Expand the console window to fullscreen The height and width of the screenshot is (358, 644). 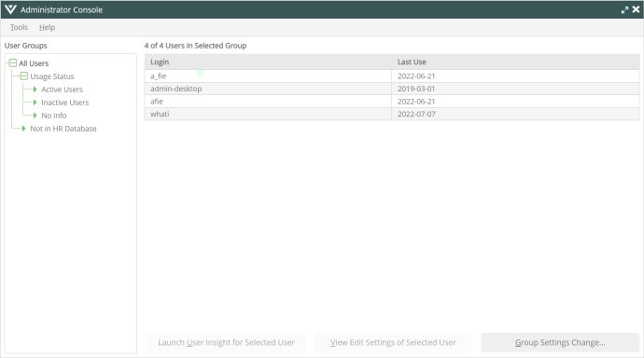pyautogui.click(x=624, y=10)
